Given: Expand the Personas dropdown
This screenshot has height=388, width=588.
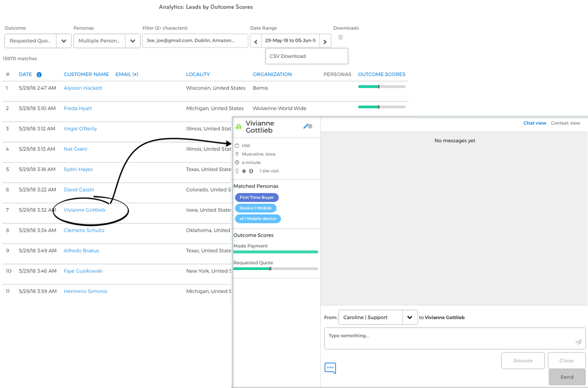Looking at the screenshot, I should point(106,41).
